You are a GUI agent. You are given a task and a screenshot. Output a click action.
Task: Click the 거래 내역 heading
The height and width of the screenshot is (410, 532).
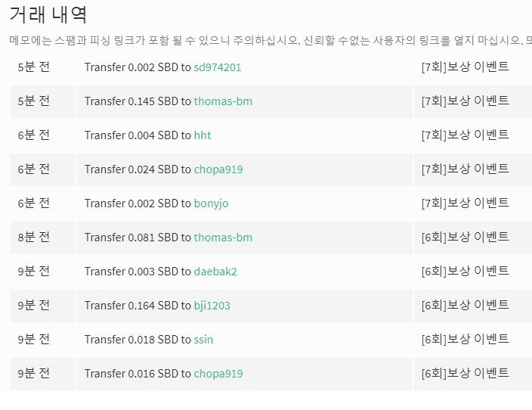pyautogui.click(x=48, y=14)
